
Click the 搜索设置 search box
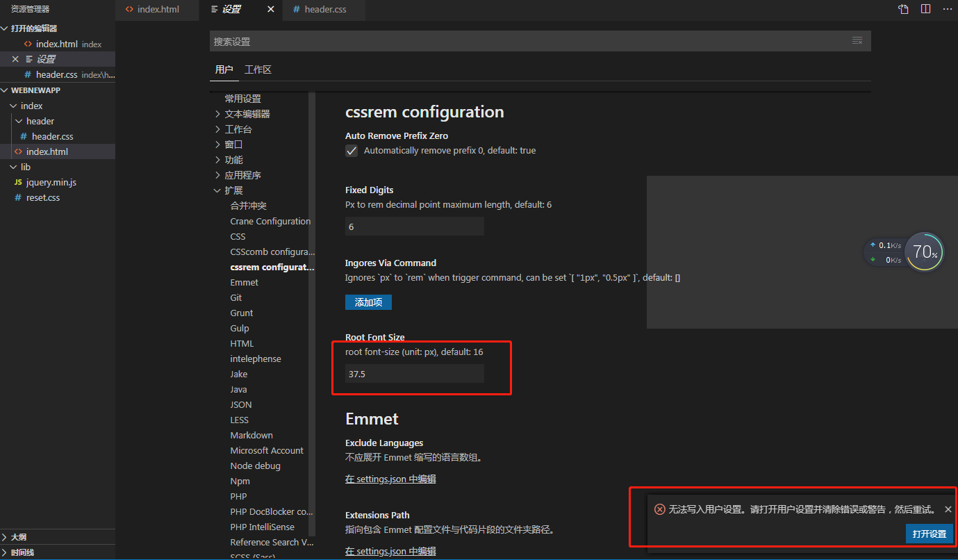540,41
